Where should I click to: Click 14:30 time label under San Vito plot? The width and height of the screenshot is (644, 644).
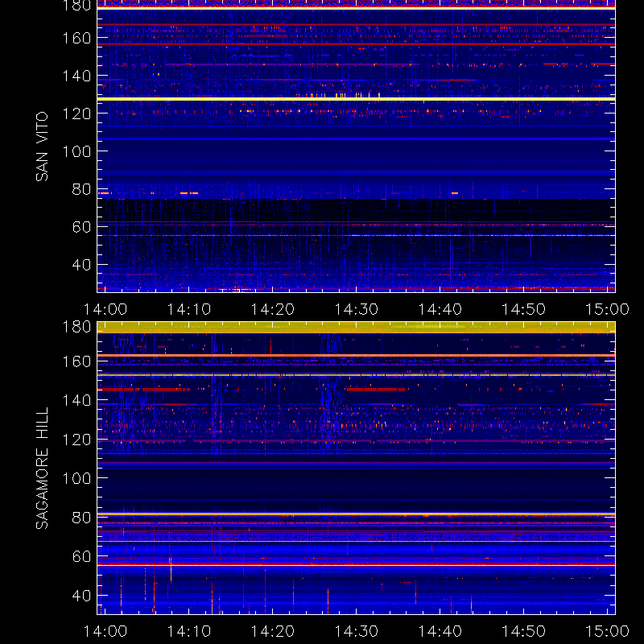tap(357, 309)
